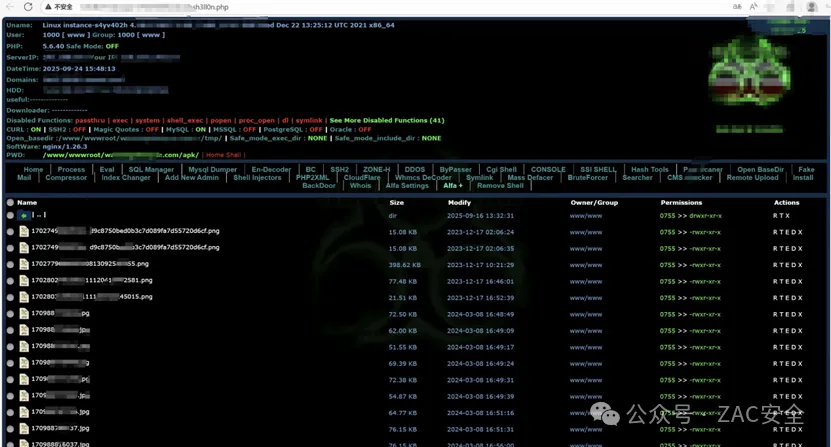
Task: Select the Process menu item
Action: click(x=71, y=170)
